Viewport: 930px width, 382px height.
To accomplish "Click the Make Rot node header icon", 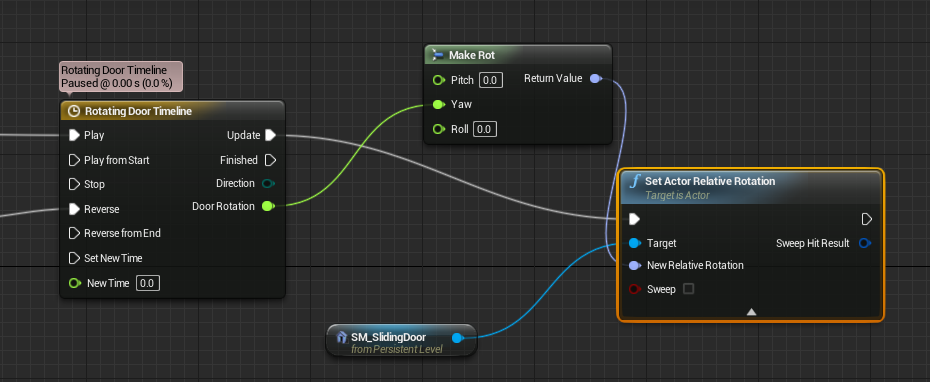I will pos(438,55).
